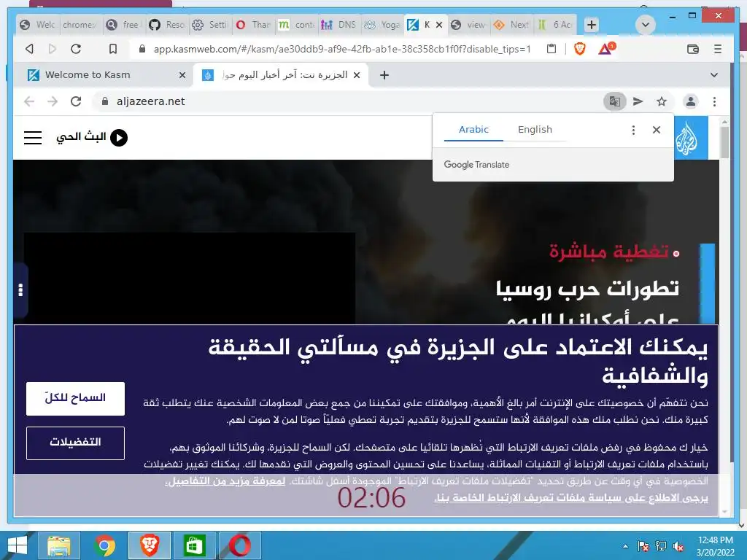
Task: Open translate popup options menu
Action: pos(633,130)
